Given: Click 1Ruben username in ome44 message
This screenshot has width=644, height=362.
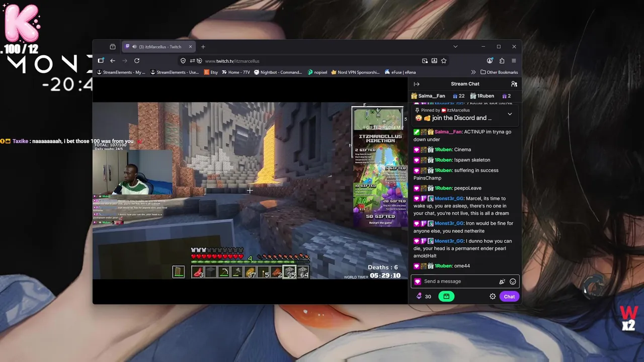Looking at the screenshot, I should click(x=443, y=266).
